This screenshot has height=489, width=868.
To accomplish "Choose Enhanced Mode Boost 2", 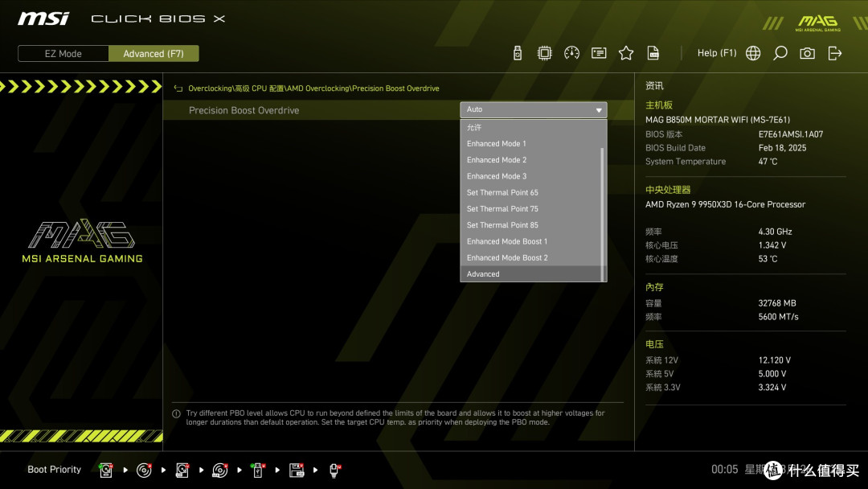I will [x=530, y=258].
